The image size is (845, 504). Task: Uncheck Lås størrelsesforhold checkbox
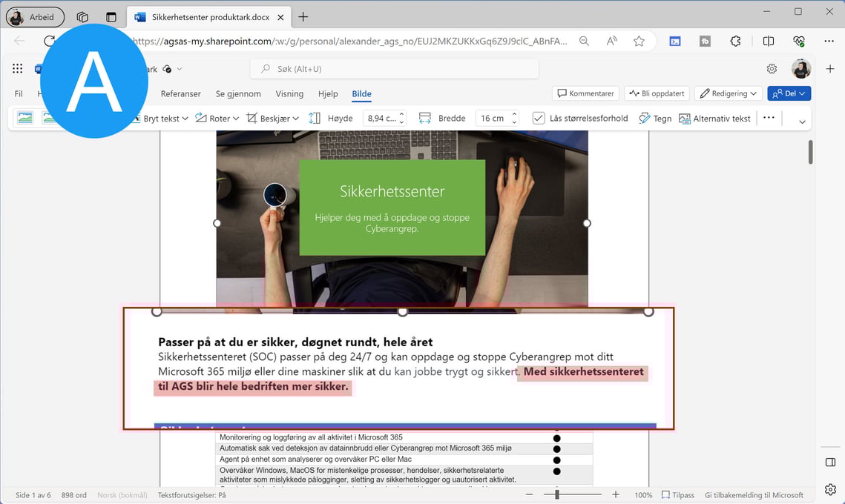click(x=537, y=118)
